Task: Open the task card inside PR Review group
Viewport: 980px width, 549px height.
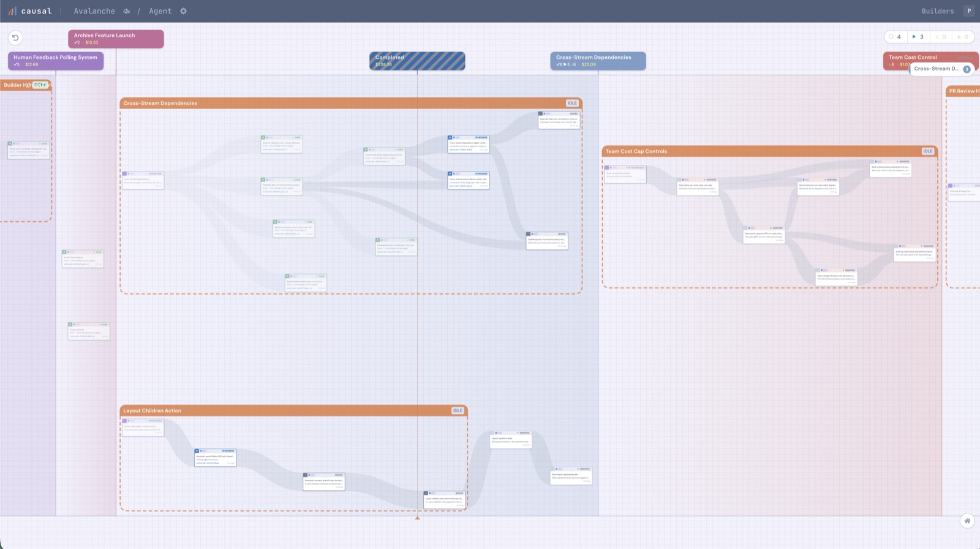Action: [x=964, y=192]
